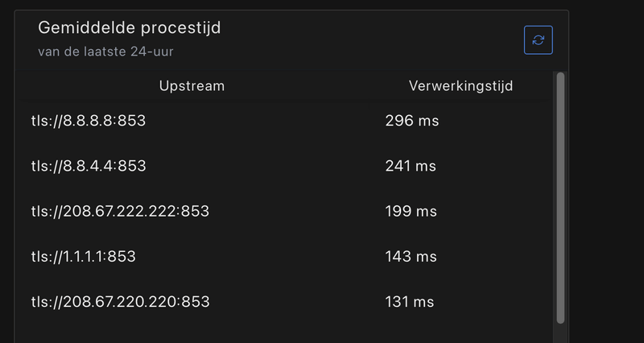Select the tls://1.1.1.1:853 upstream entry
644x343 pixels.
click(x=84, y=257)
